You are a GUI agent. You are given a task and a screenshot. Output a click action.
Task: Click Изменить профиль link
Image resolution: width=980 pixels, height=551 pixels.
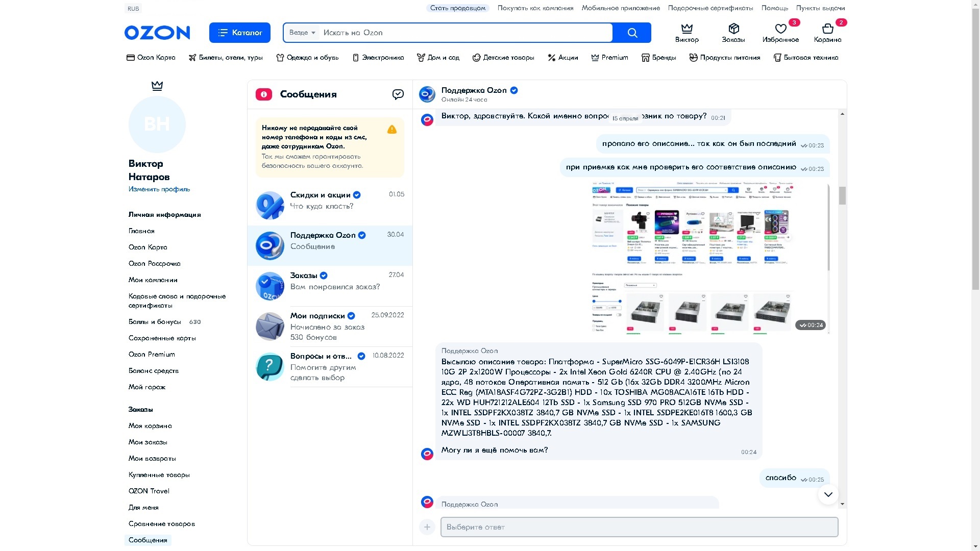coord(159,189)
